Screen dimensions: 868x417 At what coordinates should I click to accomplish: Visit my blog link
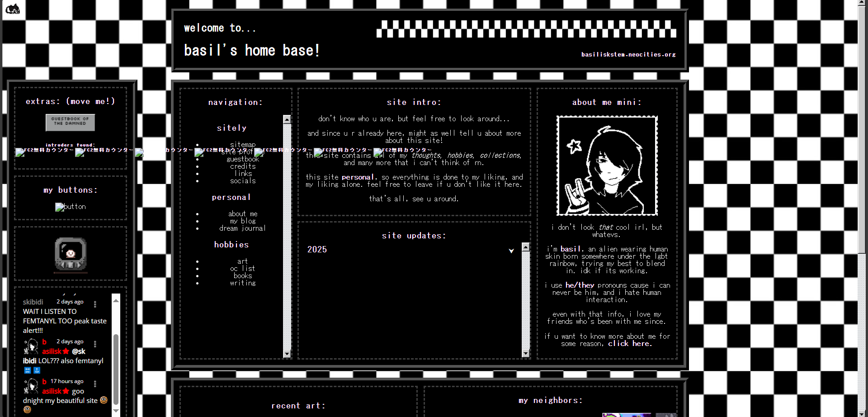click(243, 221)
